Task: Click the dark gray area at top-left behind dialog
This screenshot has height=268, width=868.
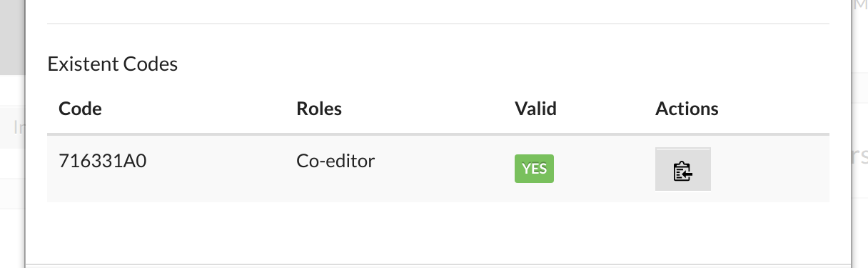Action: 12,36
